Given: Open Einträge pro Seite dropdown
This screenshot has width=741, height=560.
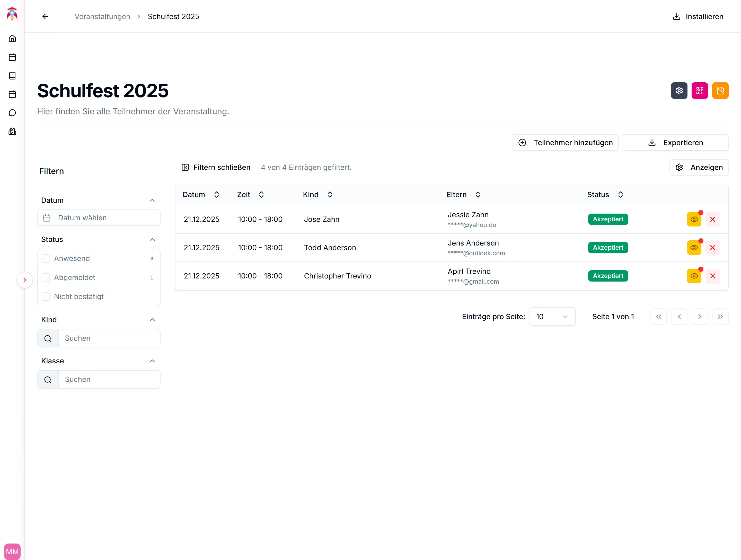Looking at the screenshot, I should 552,317.
